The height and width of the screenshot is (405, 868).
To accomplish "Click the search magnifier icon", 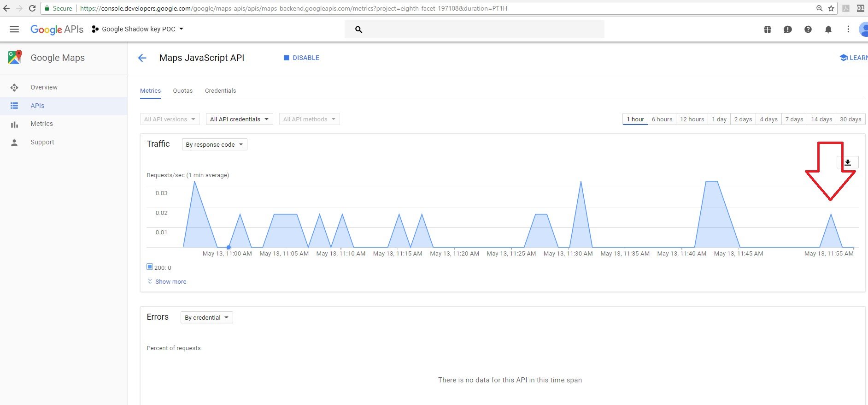I will [358, 30].
